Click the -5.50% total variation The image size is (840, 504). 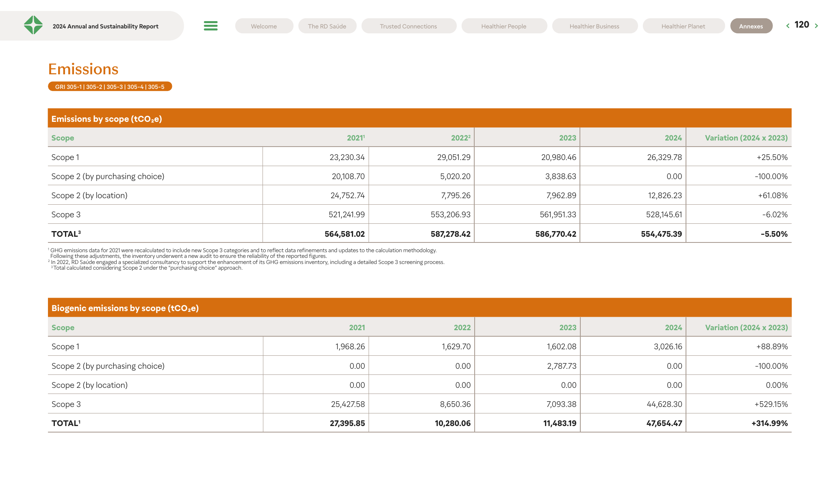(774, 234)
